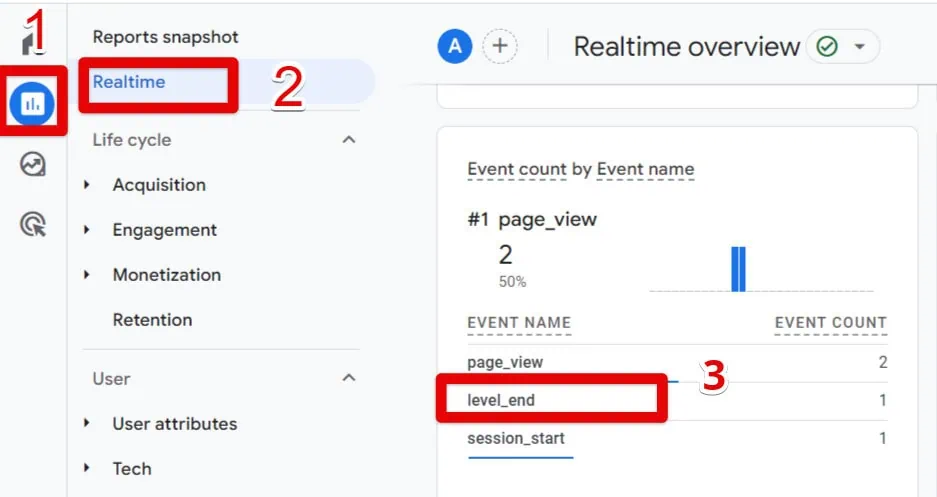Open the Advertising icon in sidebar

33,225
